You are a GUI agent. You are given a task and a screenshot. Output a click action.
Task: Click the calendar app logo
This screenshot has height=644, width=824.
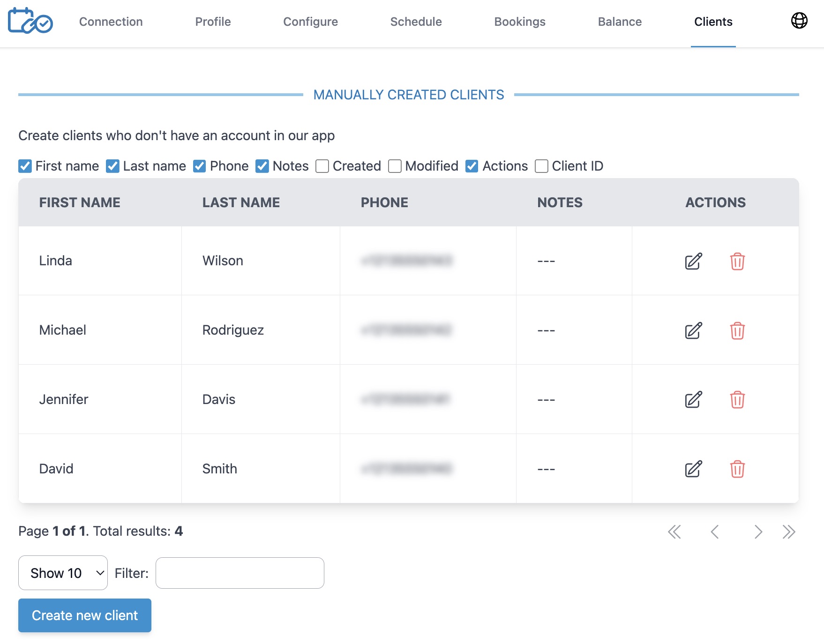[x=30, y=21]
